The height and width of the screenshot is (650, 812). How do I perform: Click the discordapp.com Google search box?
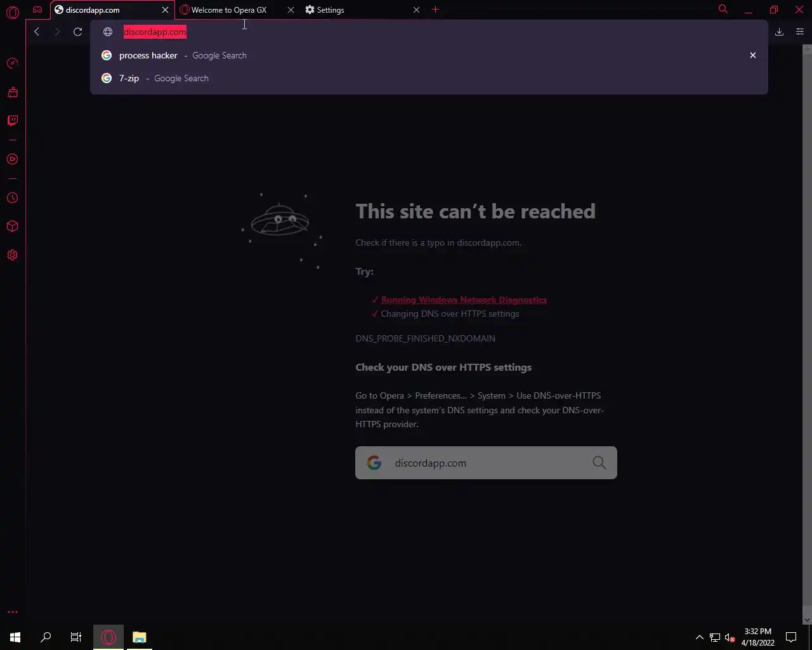click(x=486, y=463)
